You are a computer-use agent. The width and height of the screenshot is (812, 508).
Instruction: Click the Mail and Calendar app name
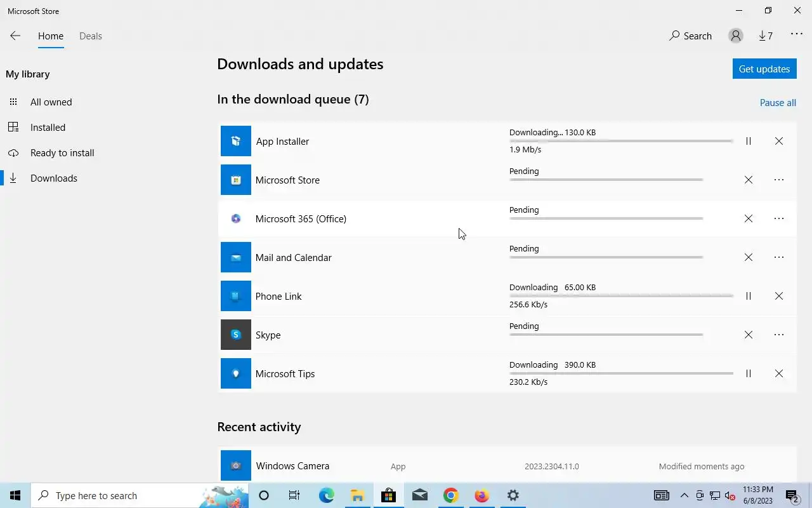tap(293, 258)
